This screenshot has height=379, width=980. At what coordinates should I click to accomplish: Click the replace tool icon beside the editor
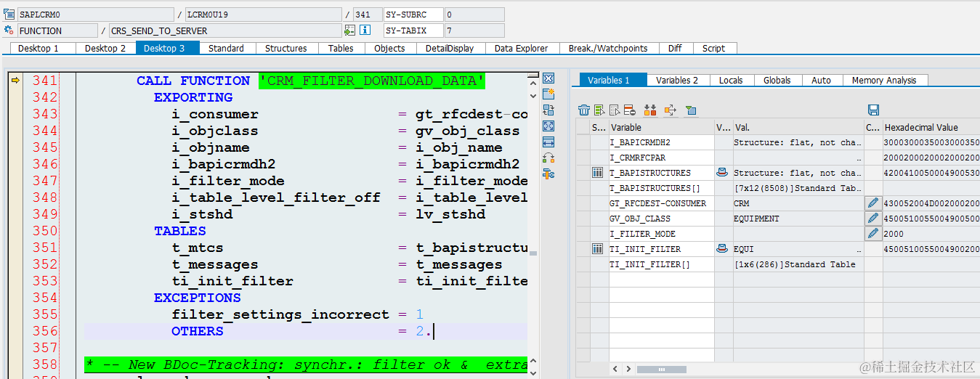pyautogui.click(x=548, y=110)
